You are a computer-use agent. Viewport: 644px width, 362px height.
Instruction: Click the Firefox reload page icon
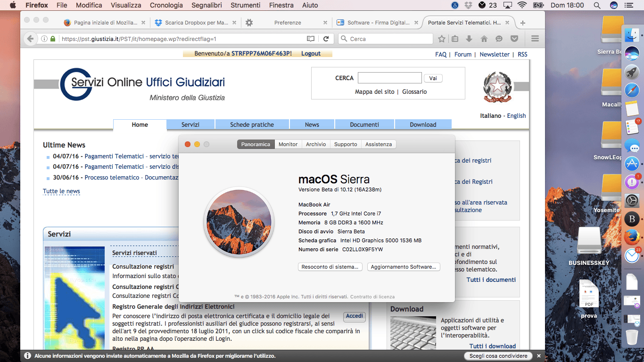(326, 39)
